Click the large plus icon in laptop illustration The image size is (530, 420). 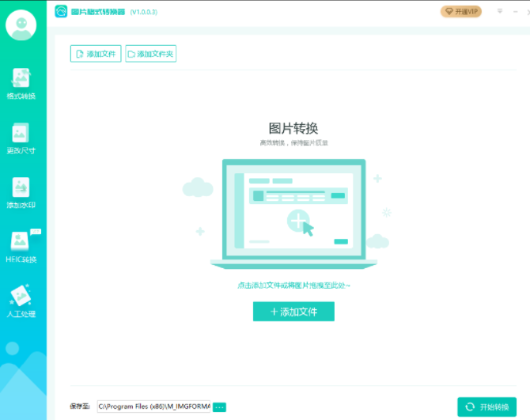coord(297,221)
